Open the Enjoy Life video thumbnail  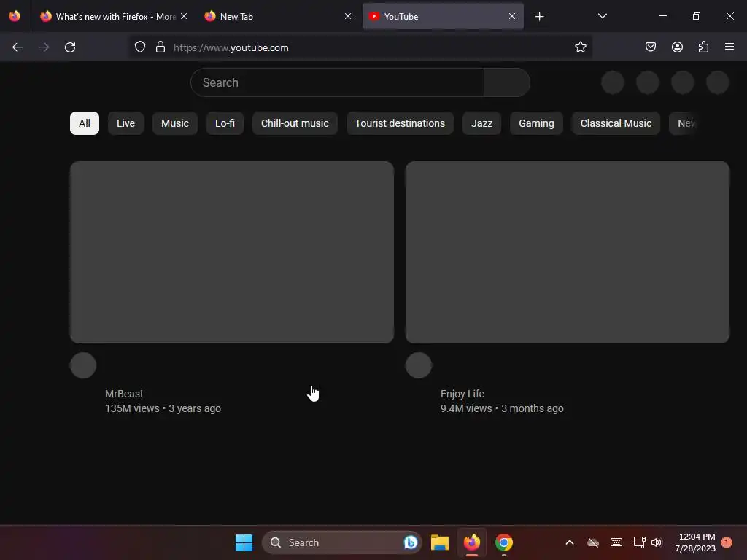568,252
